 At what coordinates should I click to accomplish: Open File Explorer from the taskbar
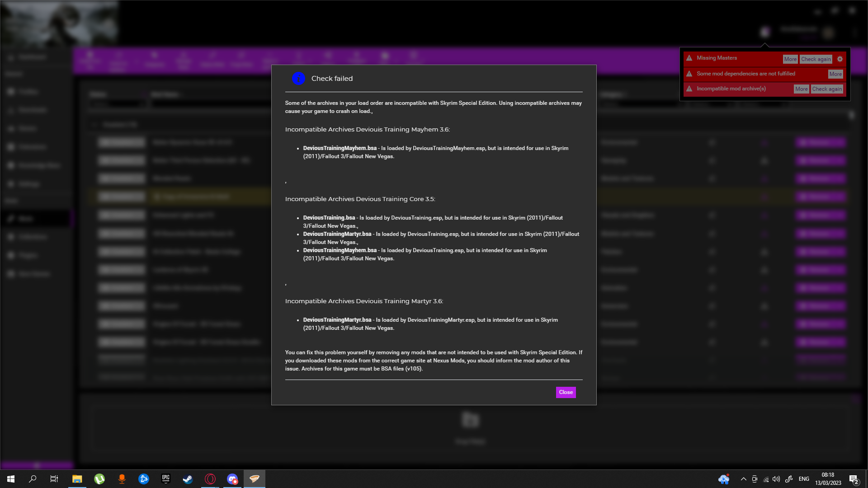77,479
